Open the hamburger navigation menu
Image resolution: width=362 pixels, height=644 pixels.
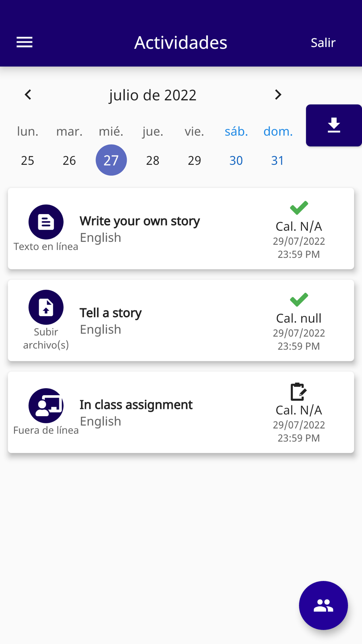(x=25, y=42)
